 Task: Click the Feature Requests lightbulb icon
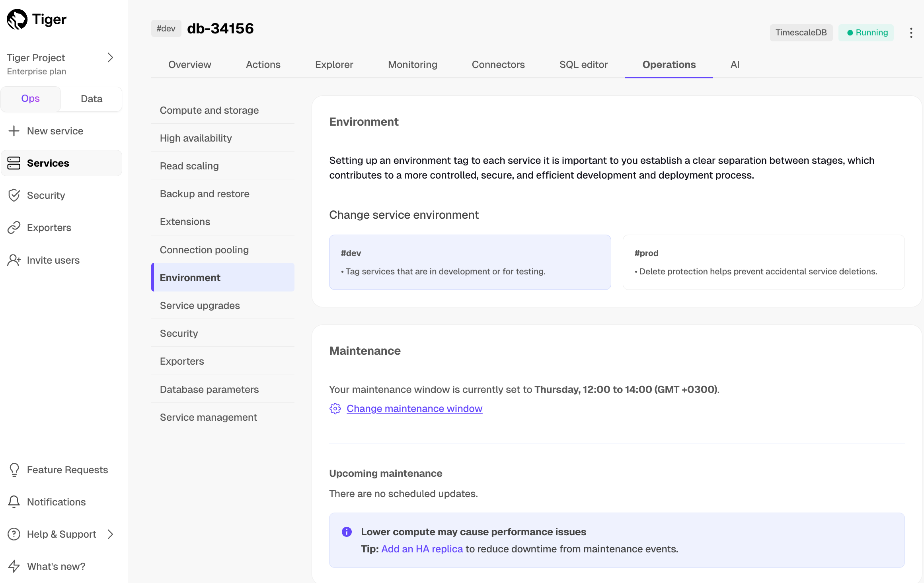[14, 470]
